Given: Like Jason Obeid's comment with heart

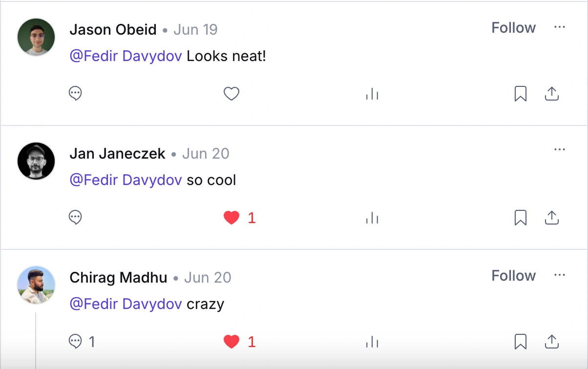Looking at the screenshot, I should [231, 93].
